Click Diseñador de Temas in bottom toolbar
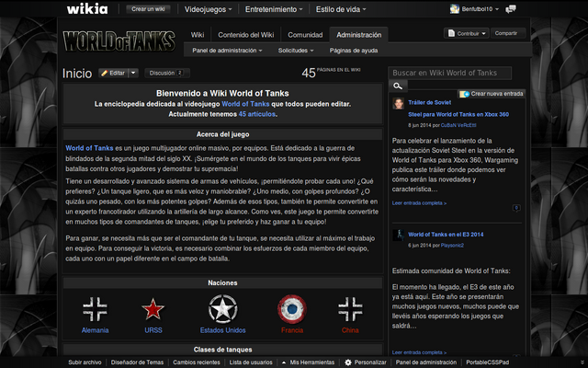Screen dimensions: 588x368 pos(137,362)
